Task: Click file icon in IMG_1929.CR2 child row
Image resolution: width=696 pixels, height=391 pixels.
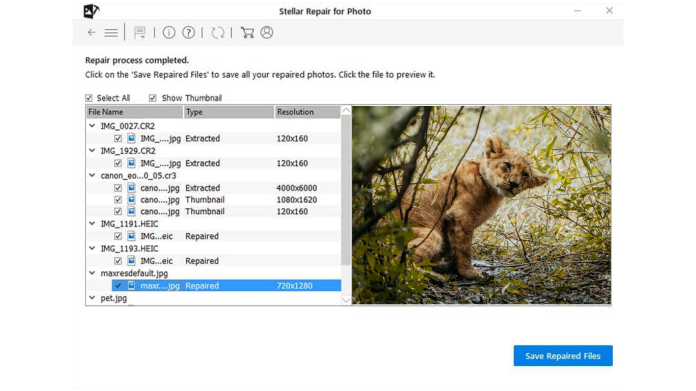Action: pos(131,163)
